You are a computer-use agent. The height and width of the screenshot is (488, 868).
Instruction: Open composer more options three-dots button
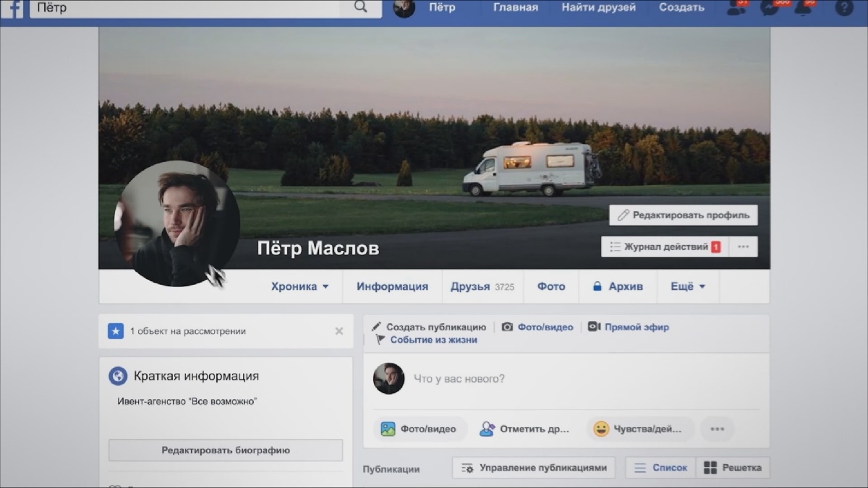point(717,429)
